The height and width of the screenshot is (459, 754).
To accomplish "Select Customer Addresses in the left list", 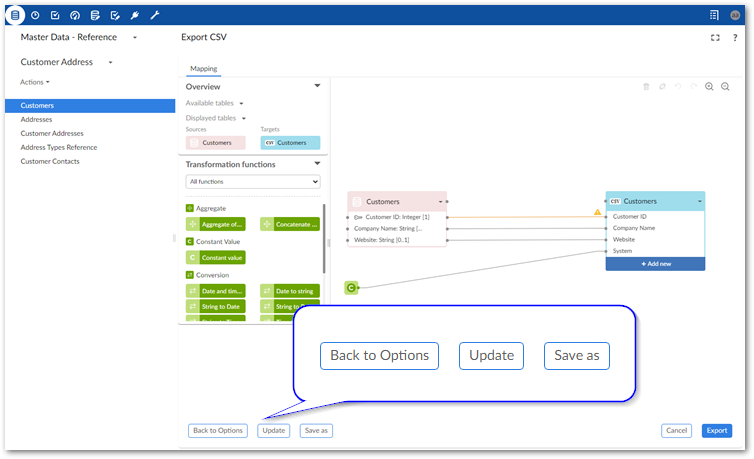I will pos(52,134).
